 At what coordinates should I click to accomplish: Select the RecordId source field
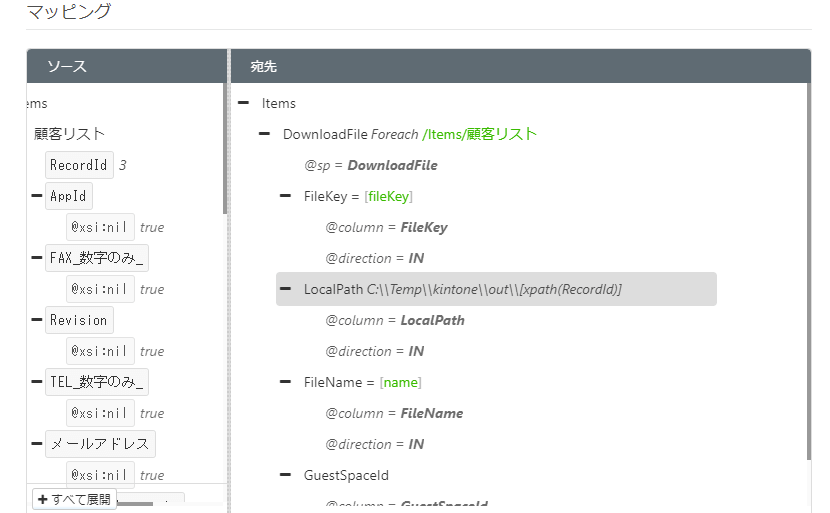(x=78, y=165)
